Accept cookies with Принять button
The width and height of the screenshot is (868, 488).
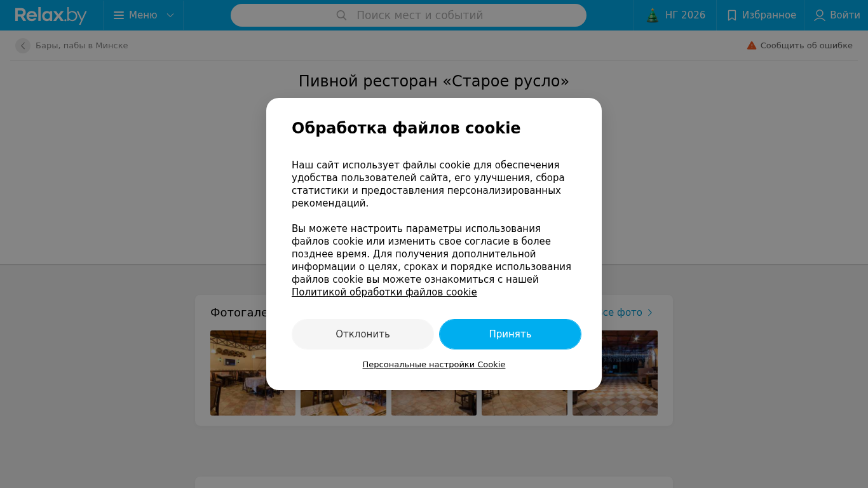[510, 334]
